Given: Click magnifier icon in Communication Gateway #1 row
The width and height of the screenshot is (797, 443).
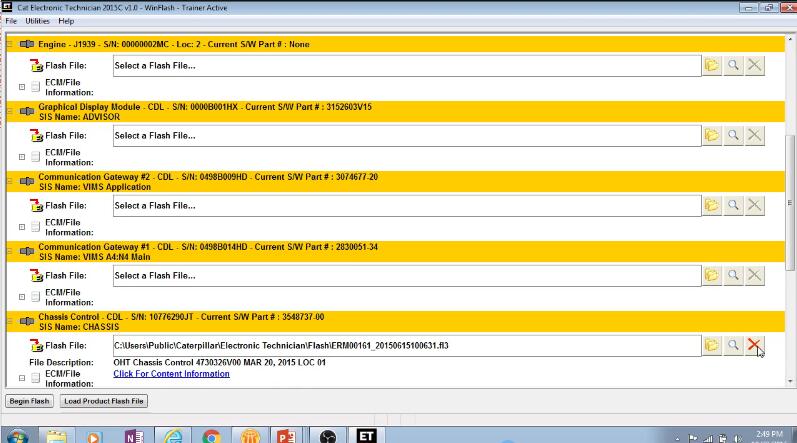Looking at the screenshot, I should click(x=733, y=275).
